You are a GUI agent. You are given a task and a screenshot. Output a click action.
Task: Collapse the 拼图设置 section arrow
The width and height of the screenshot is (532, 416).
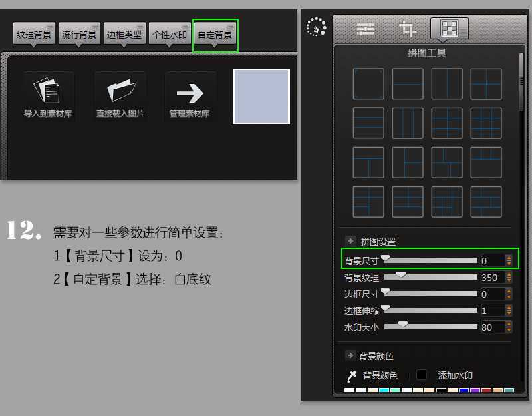[x=350, y=241]
